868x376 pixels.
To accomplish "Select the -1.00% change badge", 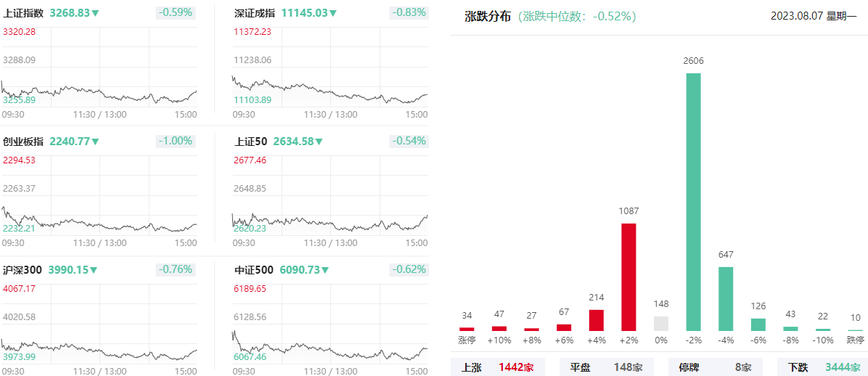I will [x=176, y=142].
